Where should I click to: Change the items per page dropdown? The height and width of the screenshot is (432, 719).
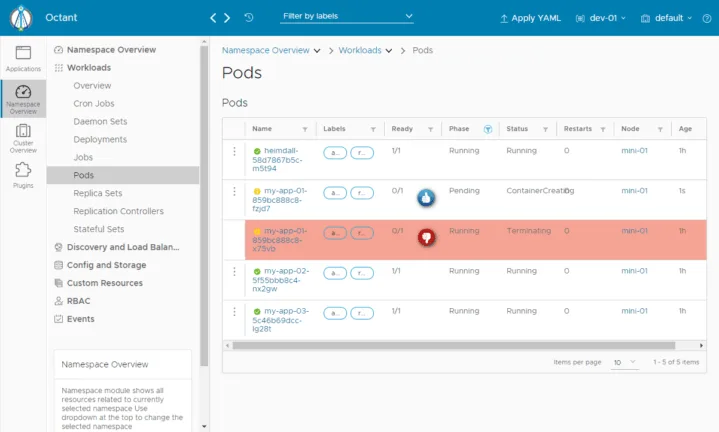tap(625, 362)
